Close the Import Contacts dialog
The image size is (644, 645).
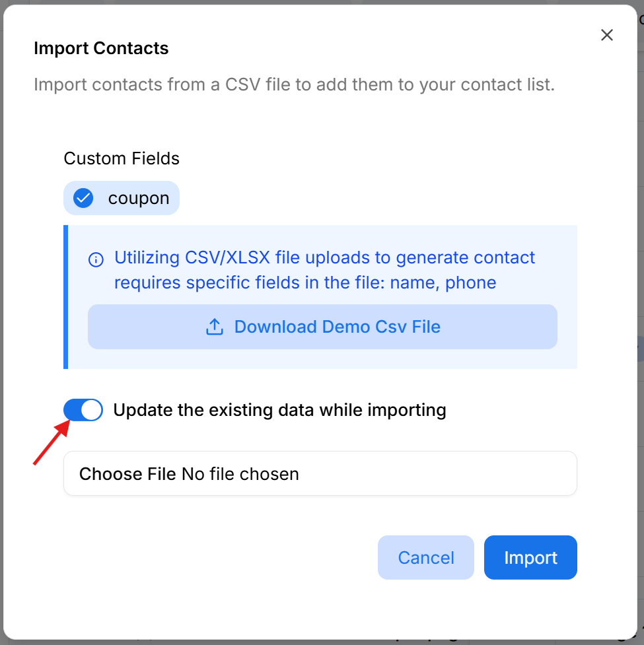(x=606, y=35)
